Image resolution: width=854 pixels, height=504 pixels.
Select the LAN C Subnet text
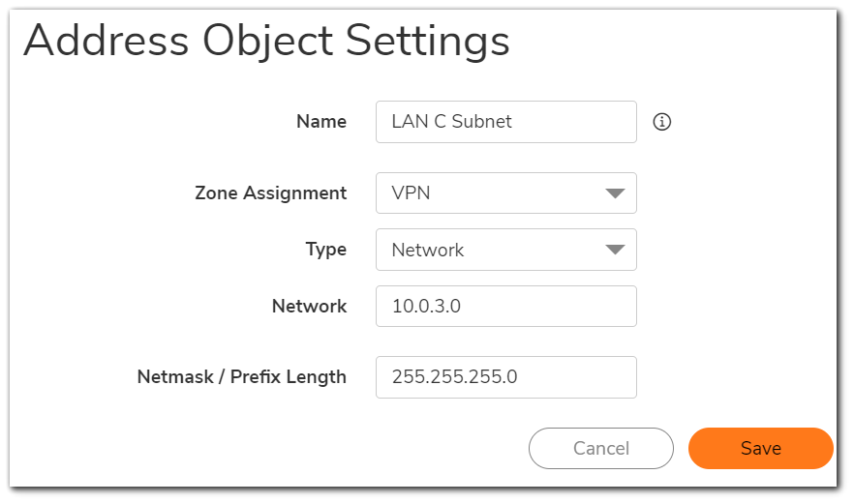click(x=451, y=121)
